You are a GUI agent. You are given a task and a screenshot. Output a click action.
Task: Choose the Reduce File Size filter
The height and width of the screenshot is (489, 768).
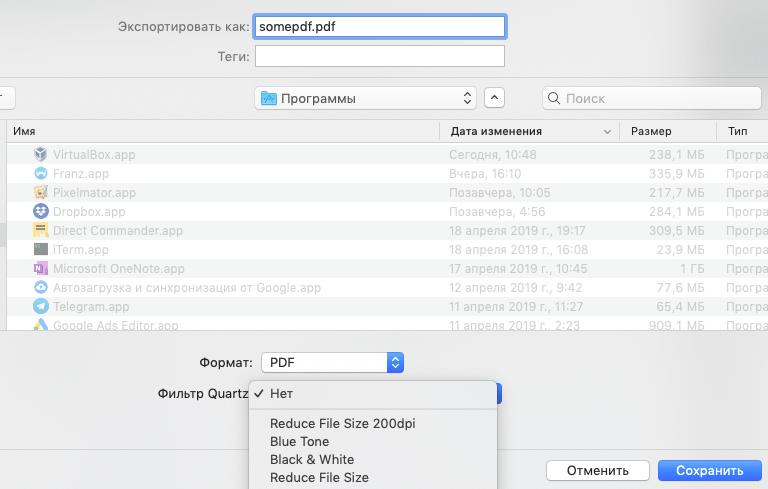point(373,477)
